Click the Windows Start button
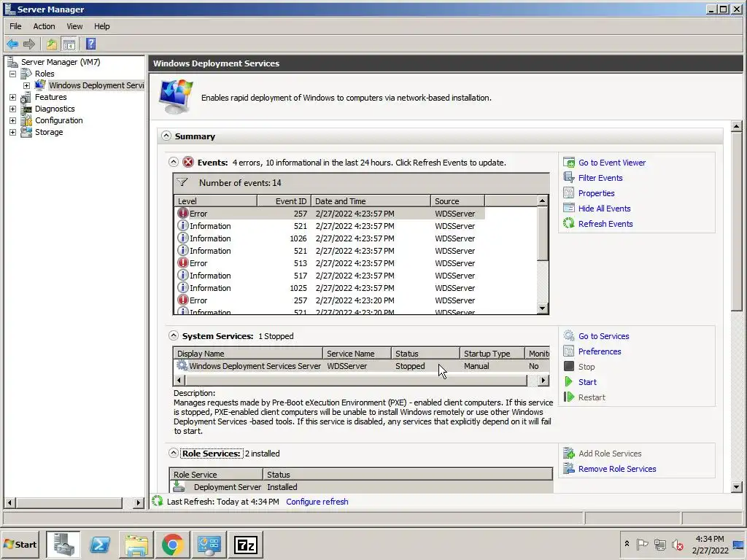747x560 pixels. point(20,544)
